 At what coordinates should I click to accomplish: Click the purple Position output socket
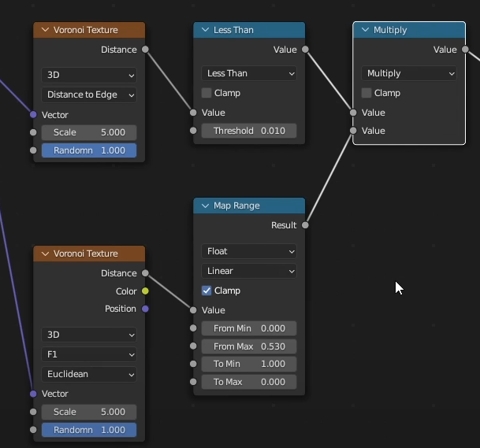click(x=145, y=309)
